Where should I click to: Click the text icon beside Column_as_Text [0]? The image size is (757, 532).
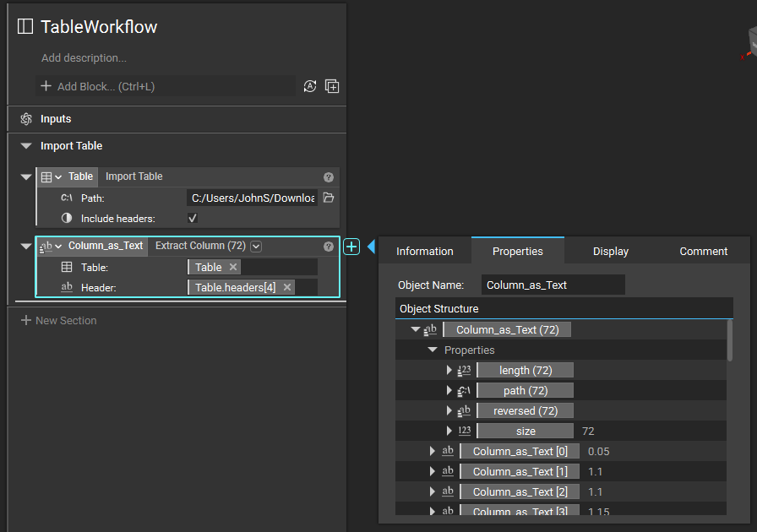pyautogui.click(x=448, y=451)
